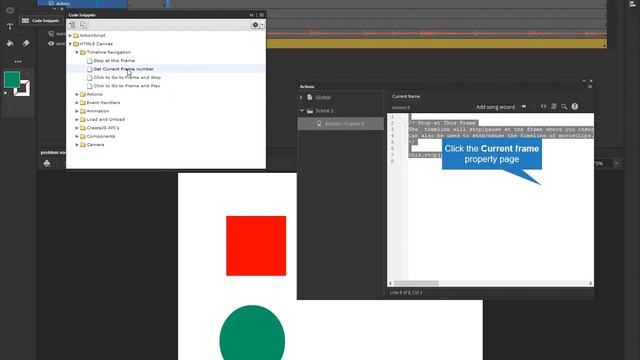The height and width of the screenshot is (360, 640).
Task: Select the Actions layer in the timeline
Action: coord(82,3)
